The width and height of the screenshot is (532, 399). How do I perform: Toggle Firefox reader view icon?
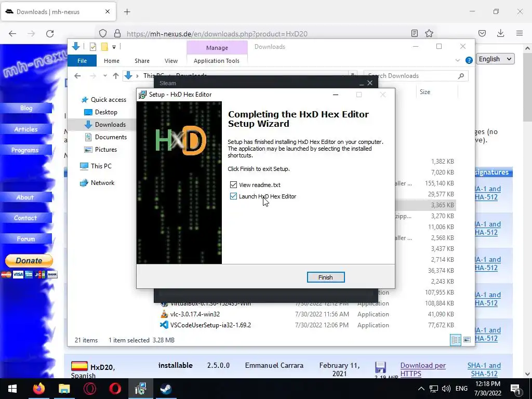pos(414,33)
